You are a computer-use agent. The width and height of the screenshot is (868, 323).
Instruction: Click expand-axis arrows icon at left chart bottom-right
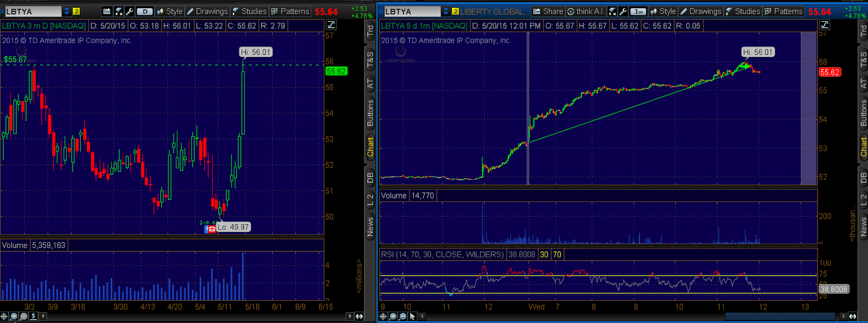359,316
